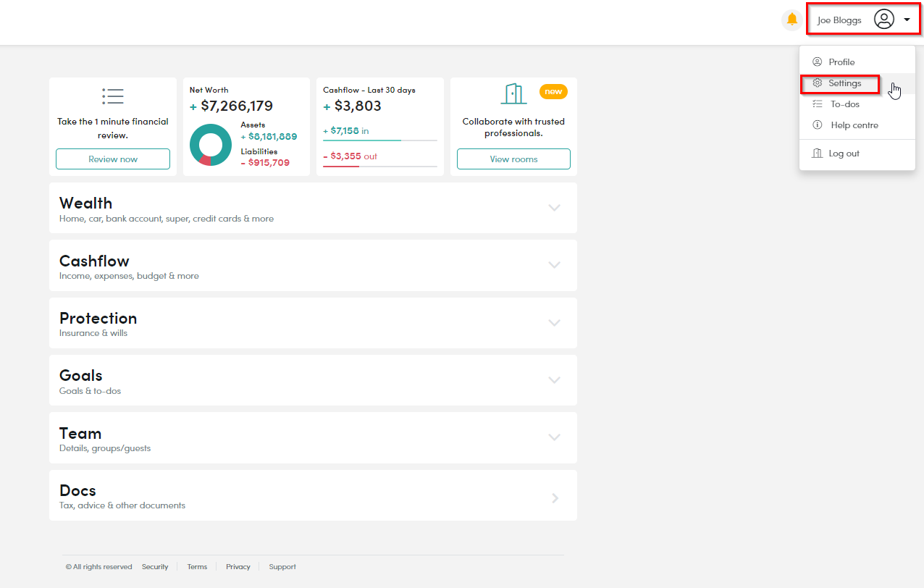Open the Docs section arrow
This screenshot has height=588, width=924.
555,498
